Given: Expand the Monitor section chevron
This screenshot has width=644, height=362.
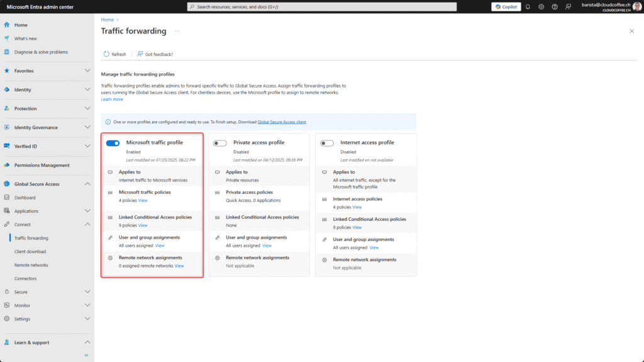Looking at the screenshot, I should point(87,305).
